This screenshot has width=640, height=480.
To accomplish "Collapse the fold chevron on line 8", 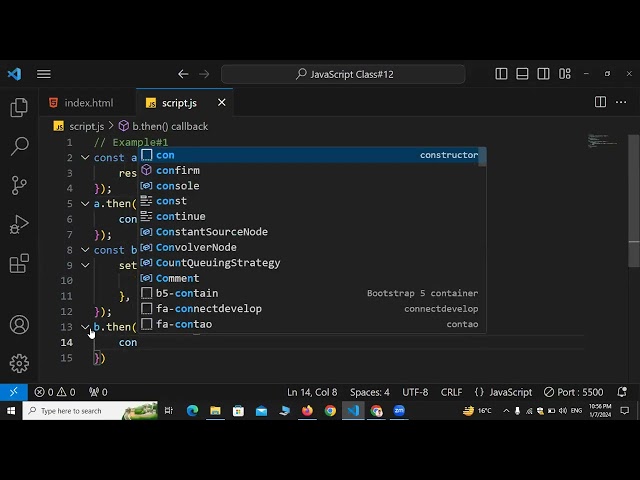I will pyautogui.click(x=85, y=250).
